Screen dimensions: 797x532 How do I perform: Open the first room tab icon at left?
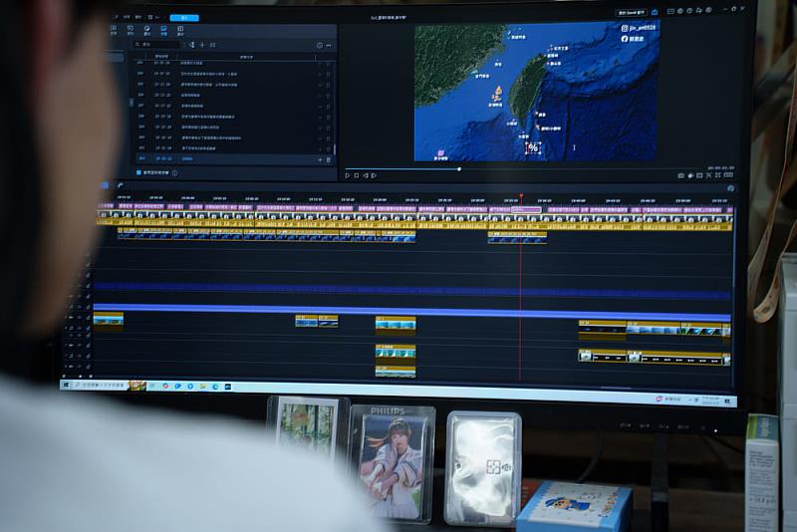(113, 30)
